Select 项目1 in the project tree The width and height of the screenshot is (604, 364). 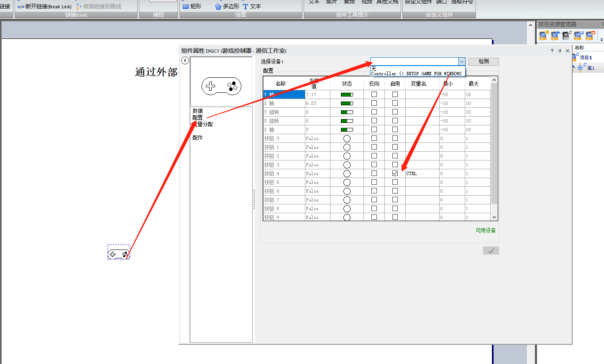point(586,58)
